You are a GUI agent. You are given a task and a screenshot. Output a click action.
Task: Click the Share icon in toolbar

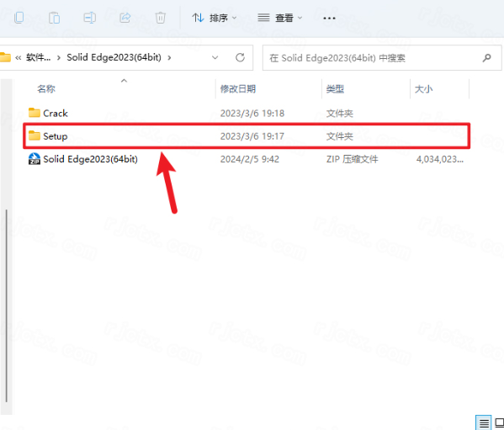point(125,18)
